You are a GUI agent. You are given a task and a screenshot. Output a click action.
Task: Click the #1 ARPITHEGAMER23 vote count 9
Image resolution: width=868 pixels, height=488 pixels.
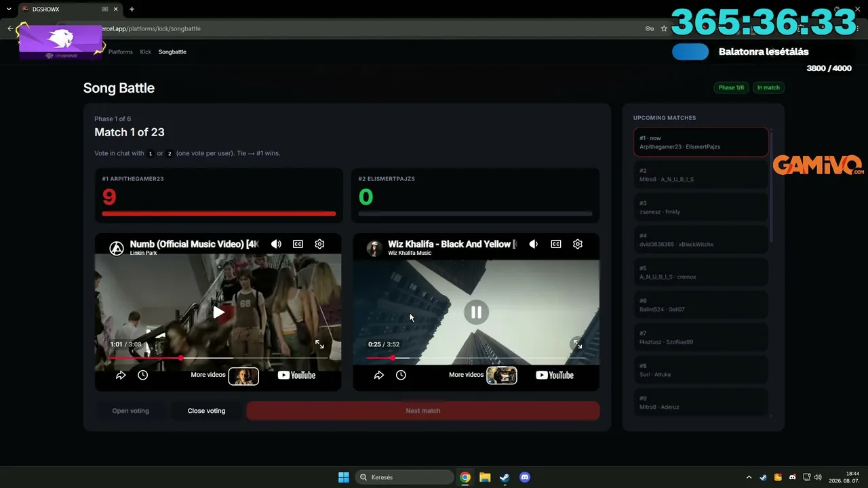click(109, 197)
